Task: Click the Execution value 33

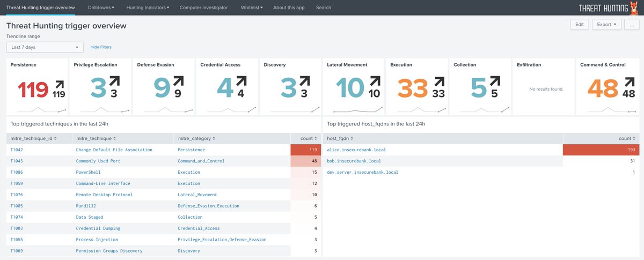Action: 413,89
